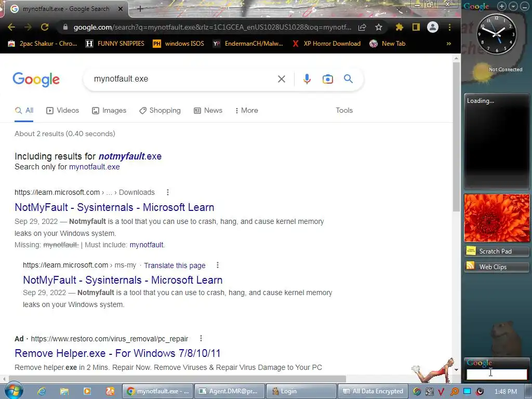Click the sidebar Google search input
Viewport: 532px width, 399px height.
coord(497,374)
